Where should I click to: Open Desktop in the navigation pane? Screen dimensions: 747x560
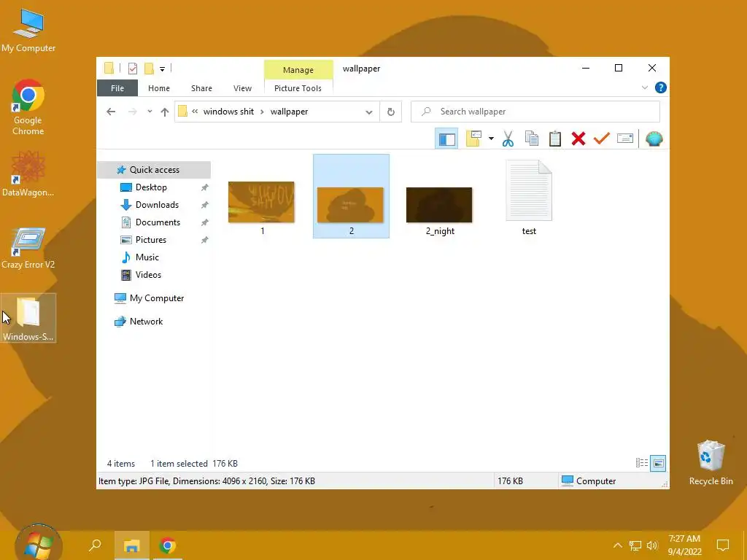[x=151, y=187]
